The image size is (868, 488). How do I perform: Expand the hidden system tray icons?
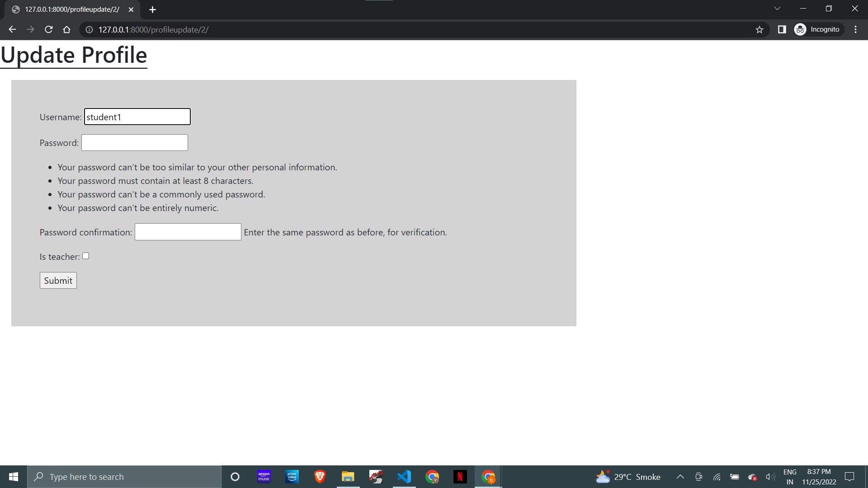tap(680, 477)
